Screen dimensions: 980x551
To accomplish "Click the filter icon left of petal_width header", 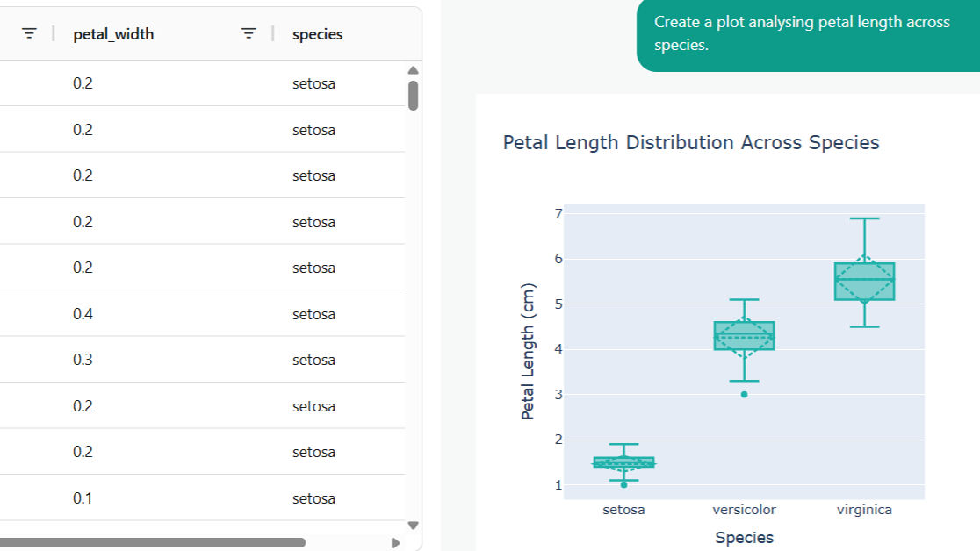I will [30, 34].
